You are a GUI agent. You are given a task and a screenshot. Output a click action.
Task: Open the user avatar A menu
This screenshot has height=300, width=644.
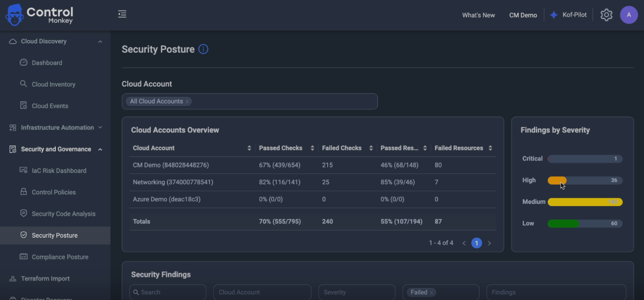pos(629,15)
